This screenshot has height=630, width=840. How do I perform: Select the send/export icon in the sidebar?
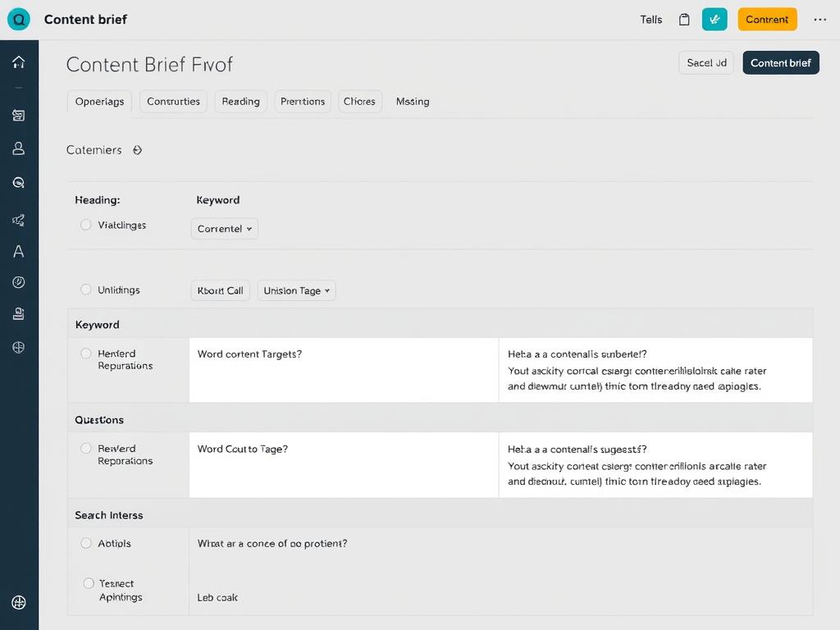coord(19,115)
